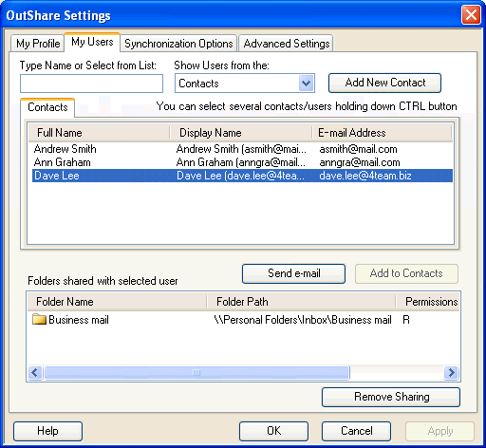Sort by Display Name column header
The height and width of the screenshot is (448, 486).
tap(241, 133)
